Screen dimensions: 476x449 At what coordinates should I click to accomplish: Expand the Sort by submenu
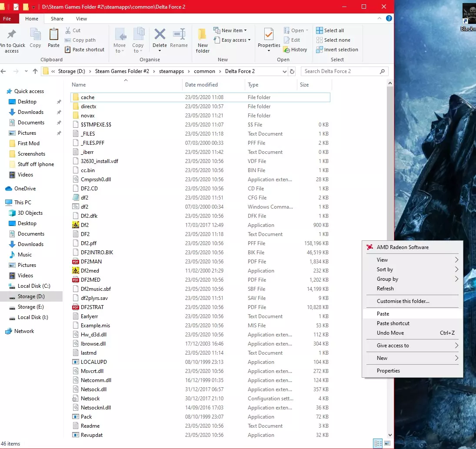[x=412, y=269]
